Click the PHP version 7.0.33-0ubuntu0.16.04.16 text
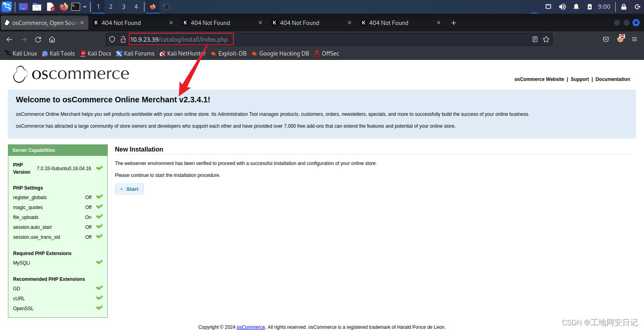Screen dimensions: 644x330 coord(64,169)
